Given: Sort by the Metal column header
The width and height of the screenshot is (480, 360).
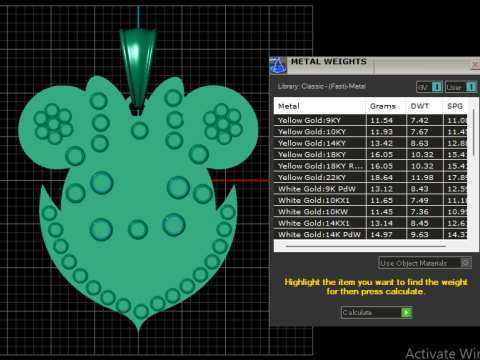Looking at the screenshot, I should click(319, 106).
